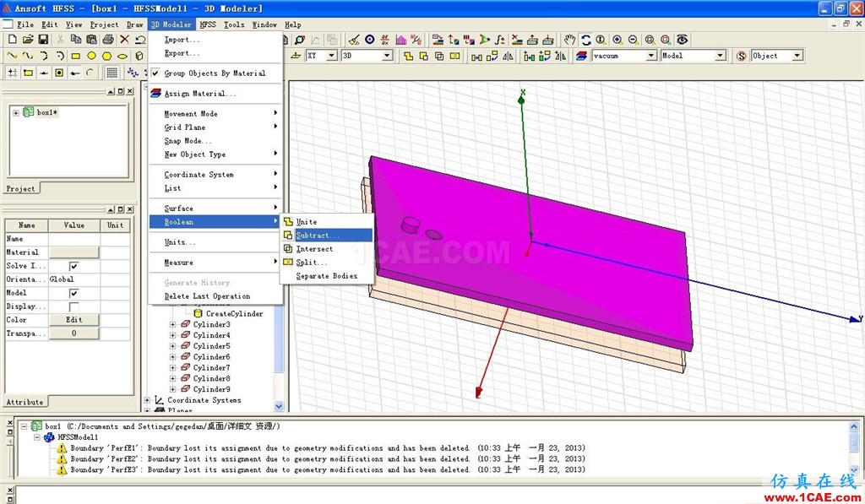Click the Orientation Global value cell

click(x=74, y=279)
